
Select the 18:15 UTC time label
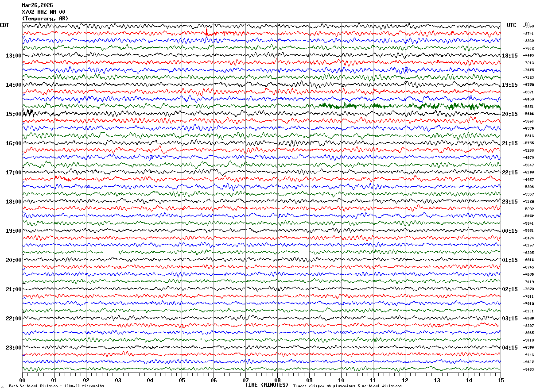510,56
